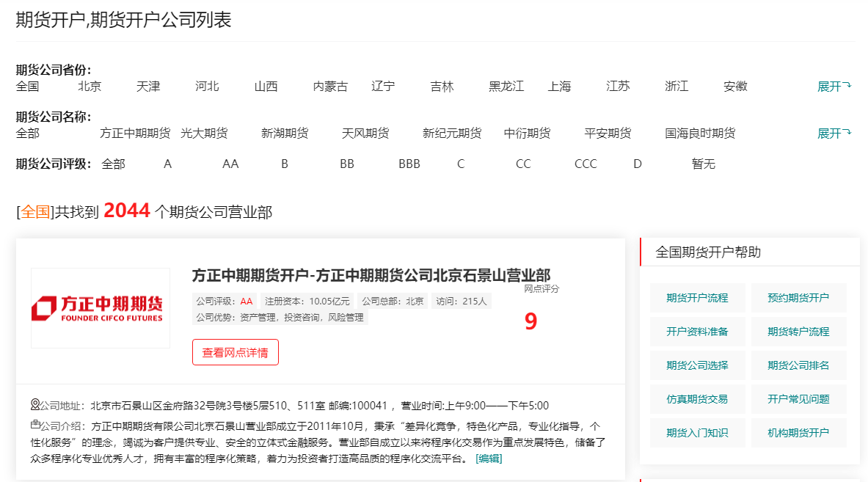Filter by 安徽 province
This screenshot has height=482, width=868.
click(735, 87)
